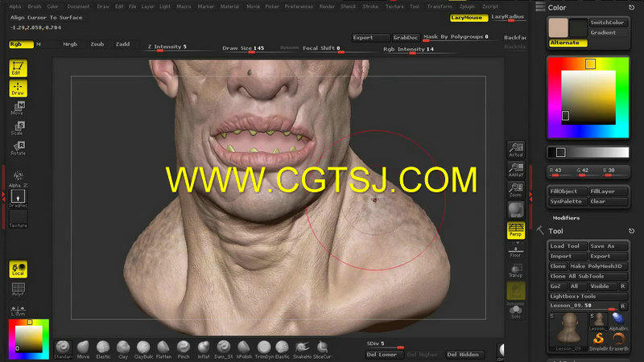The height and width of the screenshot is (362, 644).
Task: Select the Draw mode button
Action: pos(18,88)
